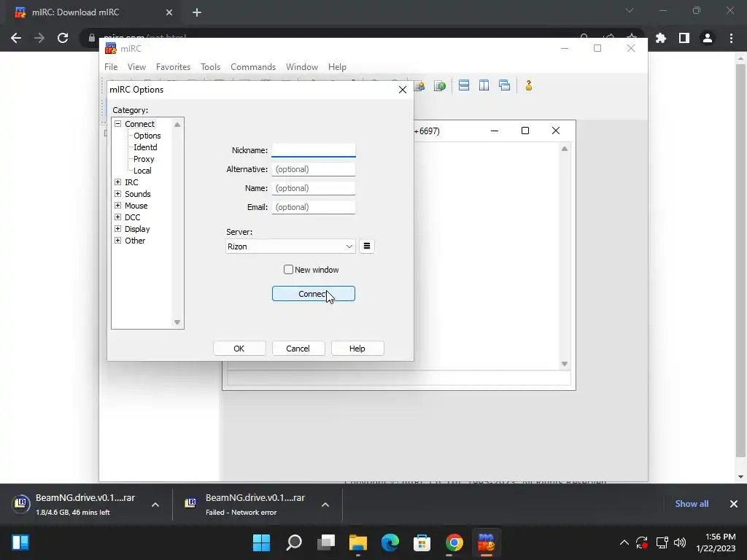This screenshot has width=747, height=560.
Task: Open the Widgets panel on taskbar
Action: 20,542
